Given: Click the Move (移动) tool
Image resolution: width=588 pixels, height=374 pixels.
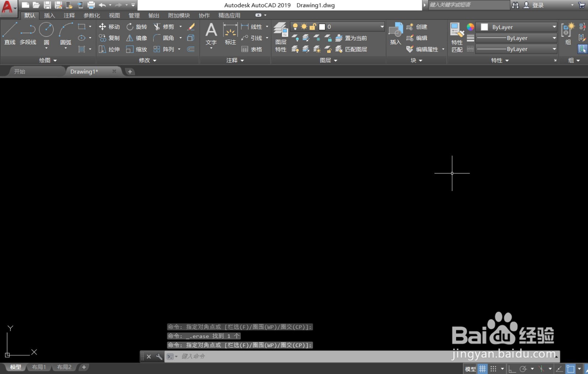Looking at the screenshot, I should tap(109, 27).
